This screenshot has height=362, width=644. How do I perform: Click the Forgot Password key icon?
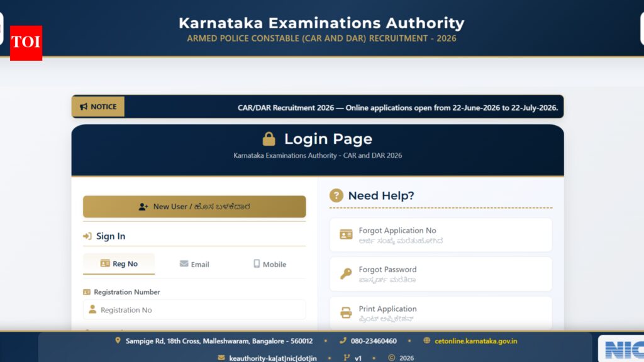point(346,273)
